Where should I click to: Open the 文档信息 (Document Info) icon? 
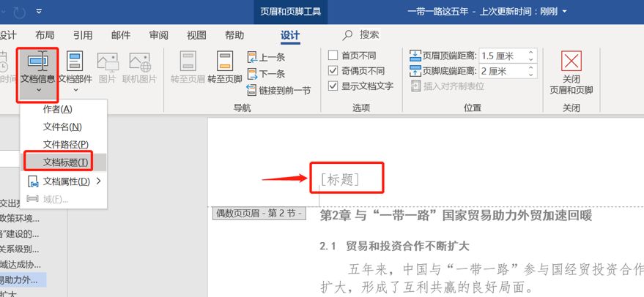click(x=37, y=61)
